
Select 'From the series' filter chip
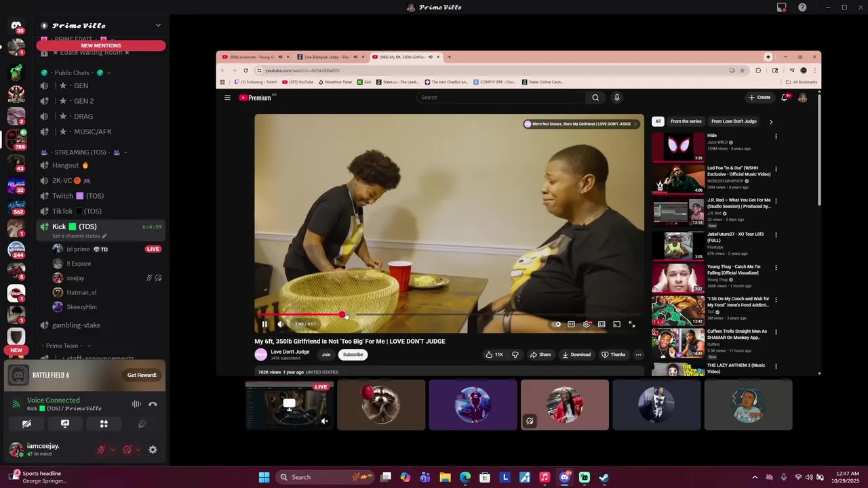[x=686, y=121]
